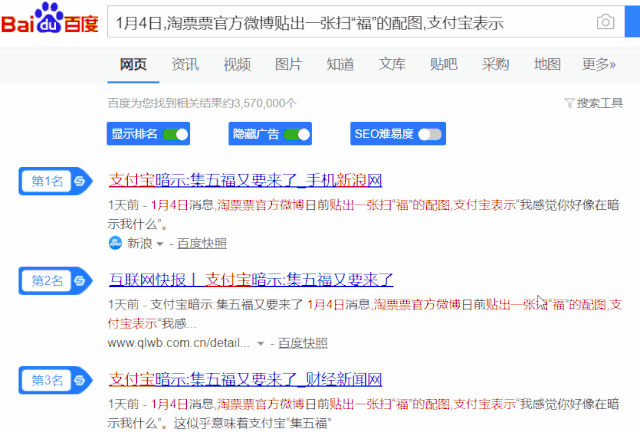Click the search tools filter icon
640x432 pixels.
coord(569,103)
